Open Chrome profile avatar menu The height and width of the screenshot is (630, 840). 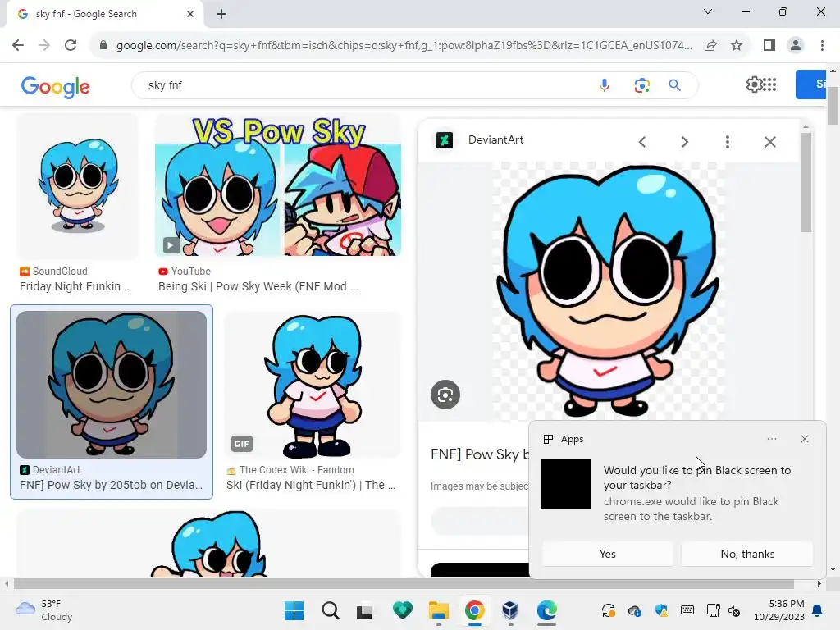[x=796, y=46]
